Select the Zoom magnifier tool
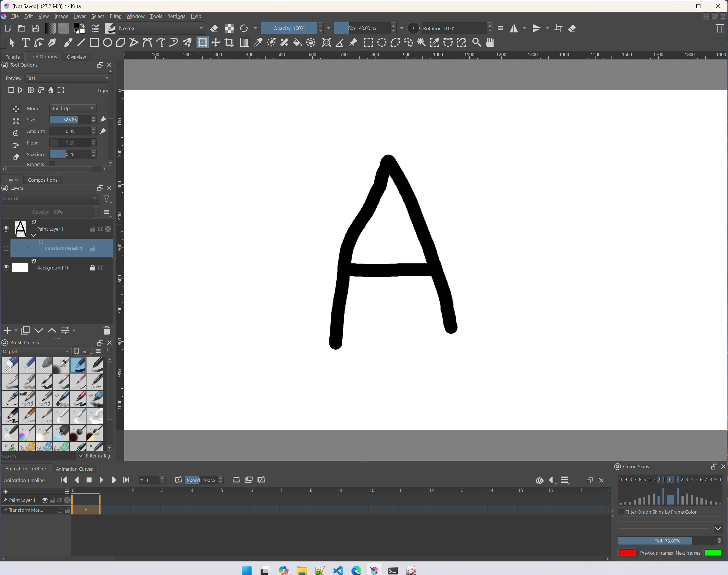Screen dimensions: 728x575 (x=476, y=42)
